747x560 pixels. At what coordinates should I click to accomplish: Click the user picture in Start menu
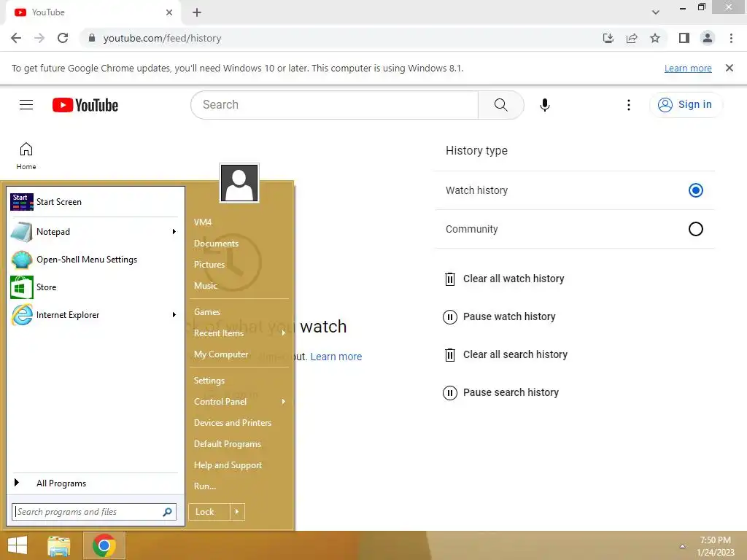pyautogui.click(x=239, y=183)
